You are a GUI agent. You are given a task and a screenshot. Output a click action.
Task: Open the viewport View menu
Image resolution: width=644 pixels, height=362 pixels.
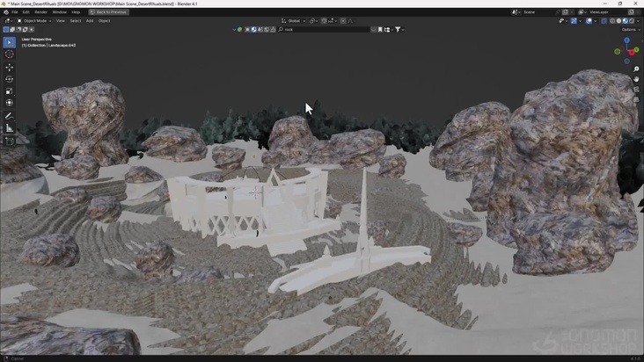(x=61, y=20)
